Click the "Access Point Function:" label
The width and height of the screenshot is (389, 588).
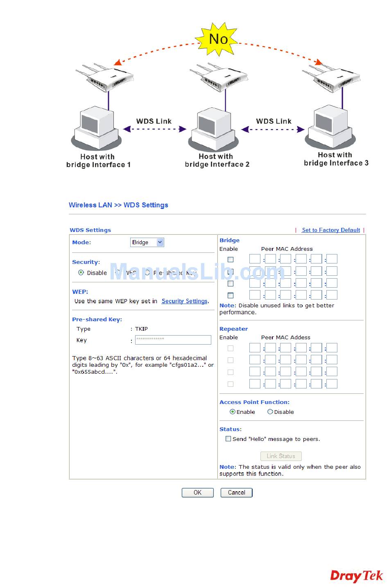pyautogui.click(x=254, y=402)
